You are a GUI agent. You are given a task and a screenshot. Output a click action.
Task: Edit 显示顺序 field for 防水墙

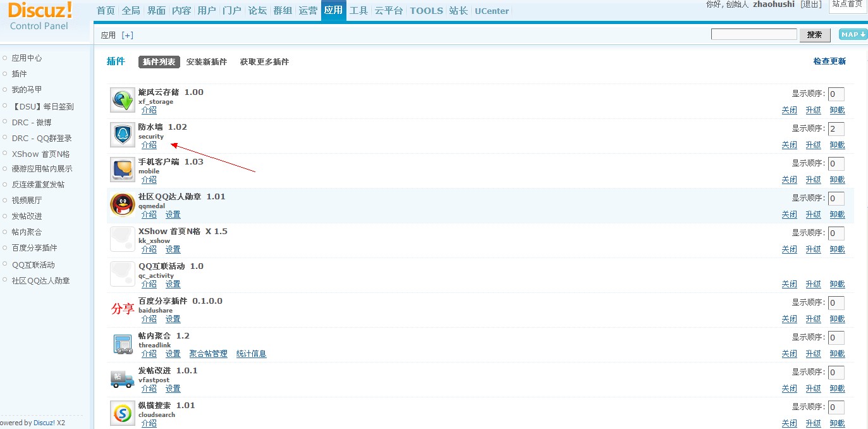[836, 129]
